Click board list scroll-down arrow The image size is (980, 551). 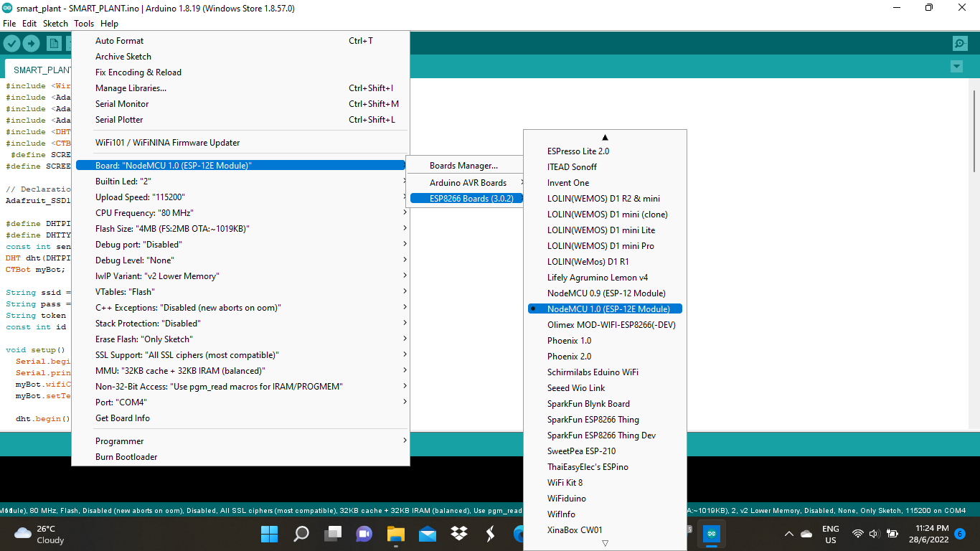pos(605,544)
